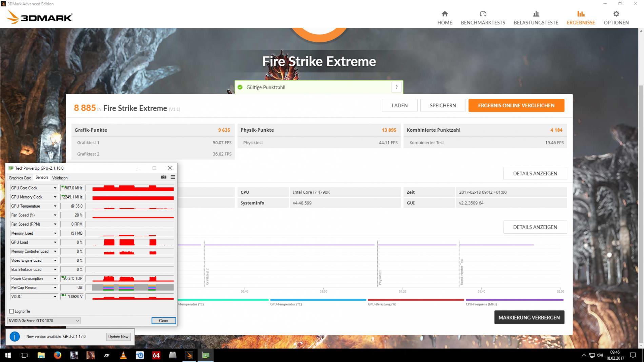Expand the Memory Used sensor dropdown
Screen dimensions: 644x362
55,233
